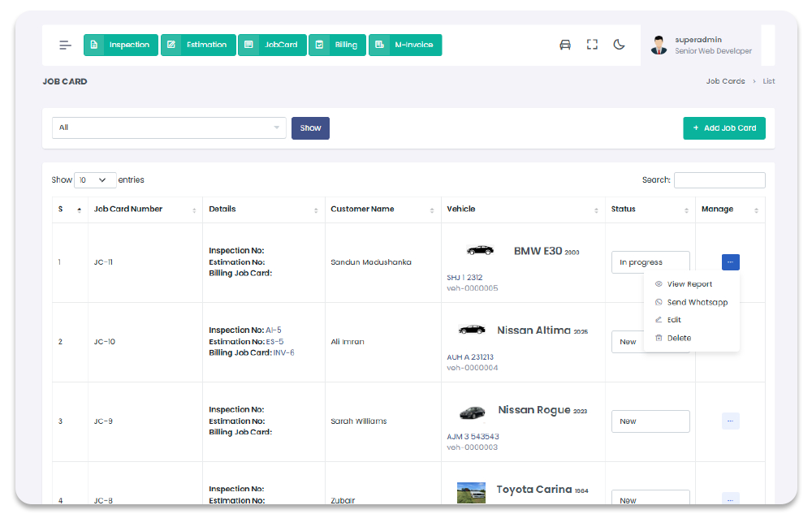The height and width of the screenshot is (514, 812).
Task: Focus the table Search field
Action: coord(719,180)
